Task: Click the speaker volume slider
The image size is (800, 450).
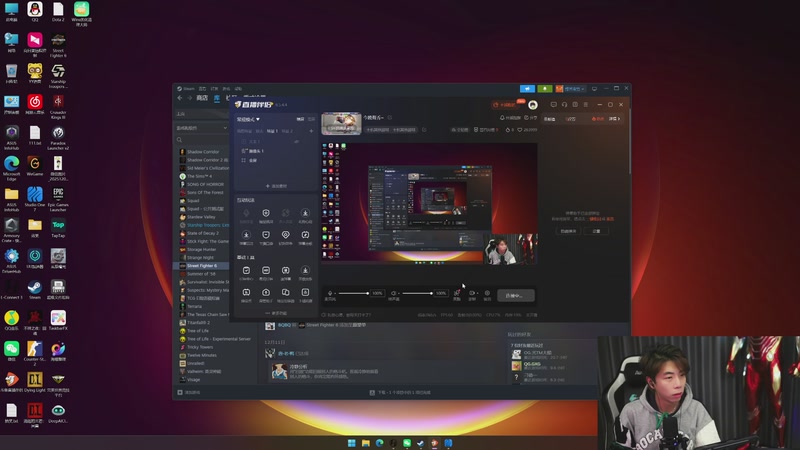Action: tap(417, 293)
